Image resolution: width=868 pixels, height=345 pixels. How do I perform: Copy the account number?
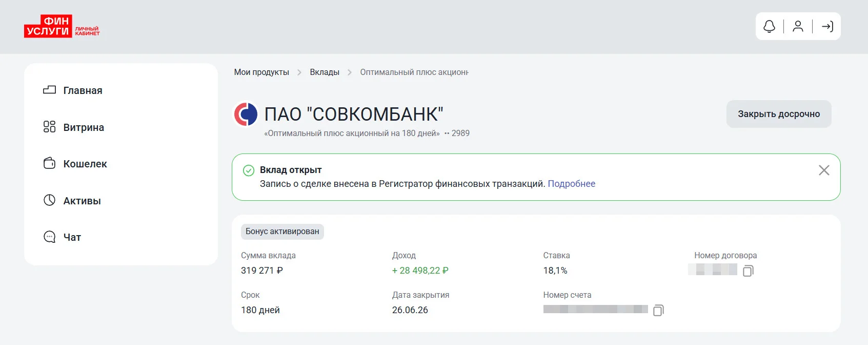tap(658, 310)
